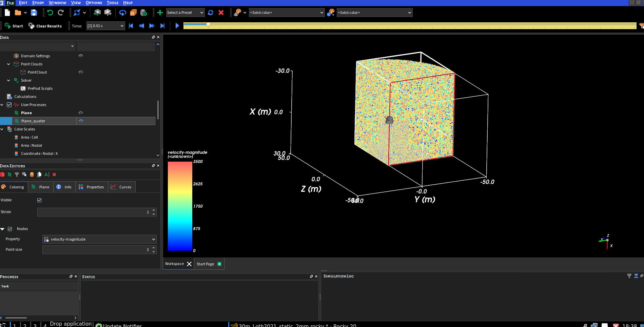Collapse the Point Clouds tree node
Screen dimensions: 644x327
8,64
